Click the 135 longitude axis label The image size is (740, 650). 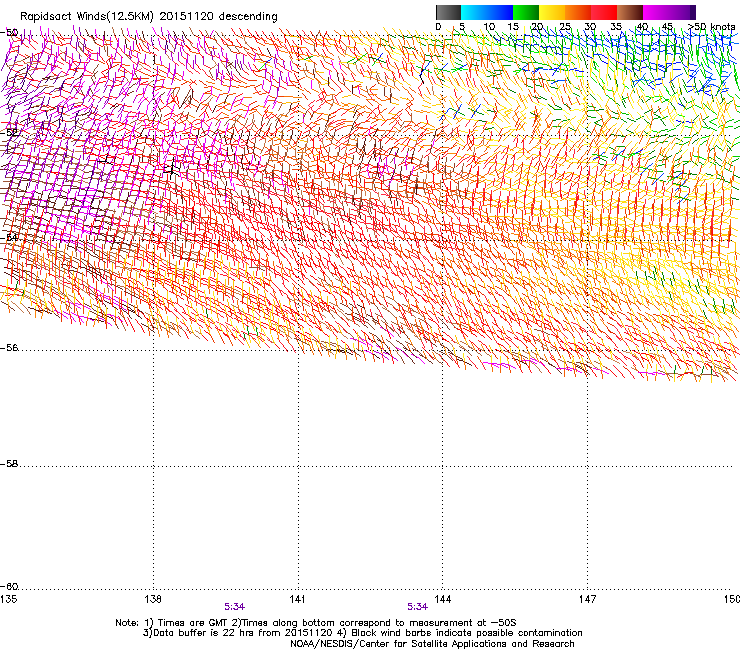[x=8, y=599]
